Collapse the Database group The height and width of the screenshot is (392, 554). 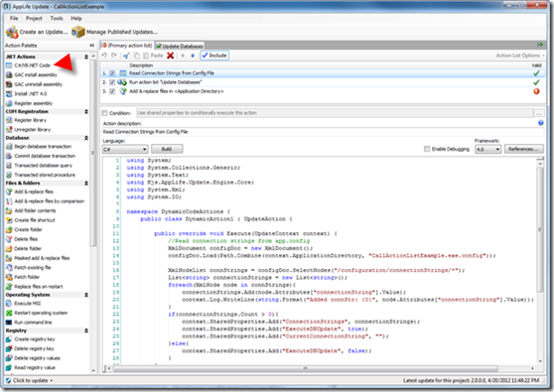click(85, 138)
